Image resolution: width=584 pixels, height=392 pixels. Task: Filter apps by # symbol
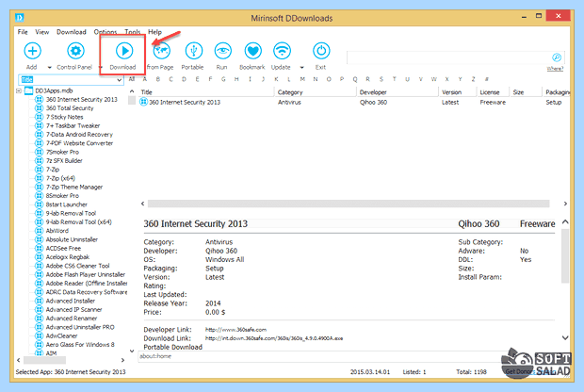[486, 79]
